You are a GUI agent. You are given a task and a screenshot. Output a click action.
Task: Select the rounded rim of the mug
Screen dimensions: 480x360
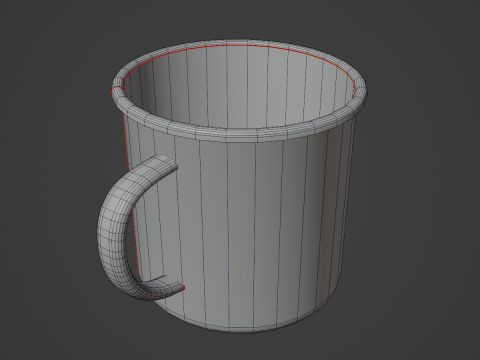coord(241,134)
